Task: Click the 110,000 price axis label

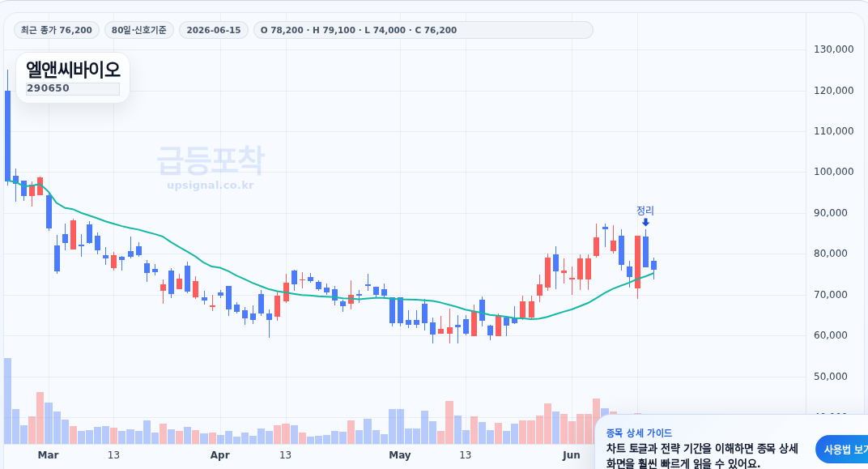Action: coord(833,131)
